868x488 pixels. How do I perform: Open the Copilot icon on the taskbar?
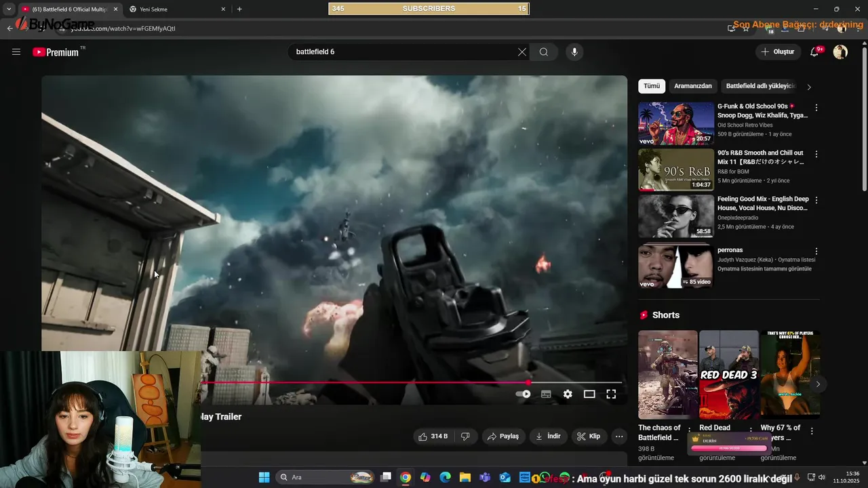(x=425, y=478)
